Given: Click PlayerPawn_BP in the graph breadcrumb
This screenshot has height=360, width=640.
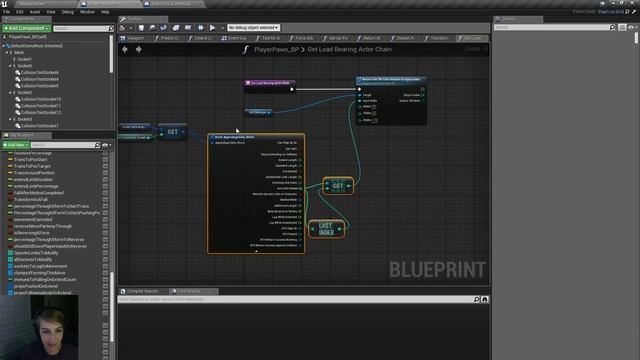Looking at the screenshot, I should click(x=276, y=49).
